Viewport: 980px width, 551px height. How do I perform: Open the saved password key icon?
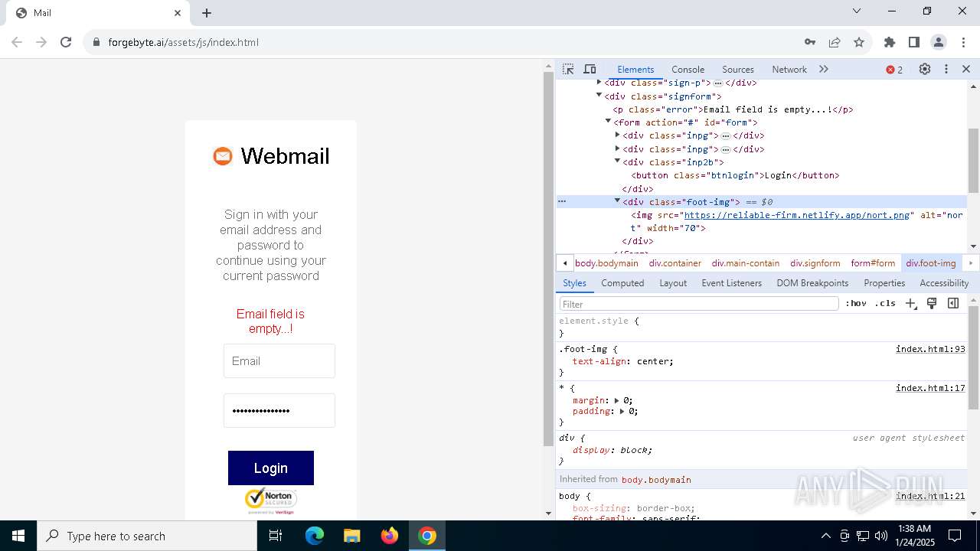pyautogui.click(x=810, y=42)
